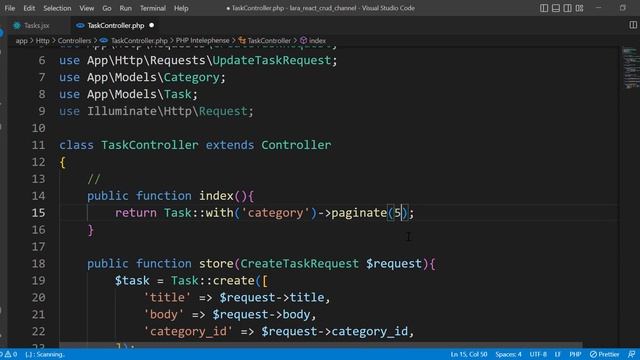Close unsaved TaskController.php via dot indicator
The height and width of the screenshot is (360, 640).
pos(152,25)
